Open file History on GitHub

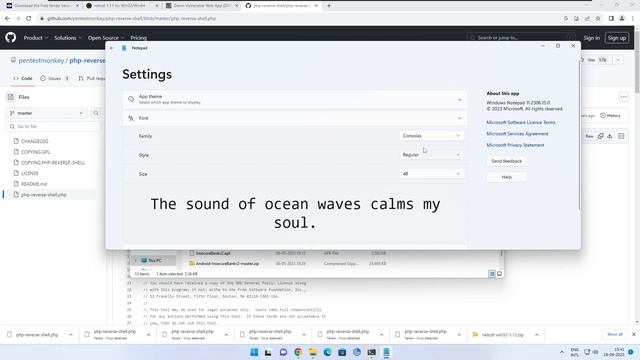tap(611, 116)
